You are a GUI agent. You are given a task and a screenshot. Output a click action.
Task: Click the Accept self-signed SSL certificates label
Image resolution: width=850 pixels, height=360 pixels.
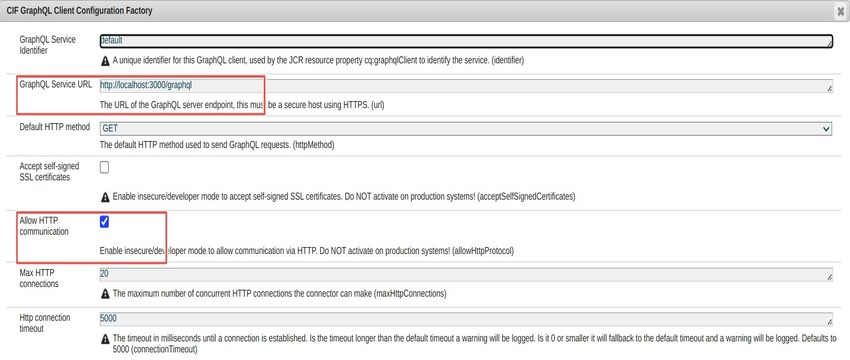click(44, 172)
